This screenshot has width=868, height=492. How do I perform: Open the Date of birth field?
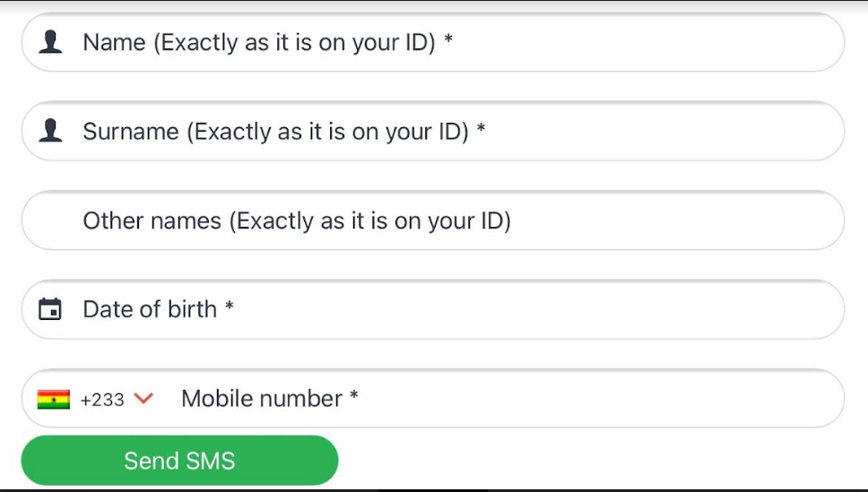[538, 309]
